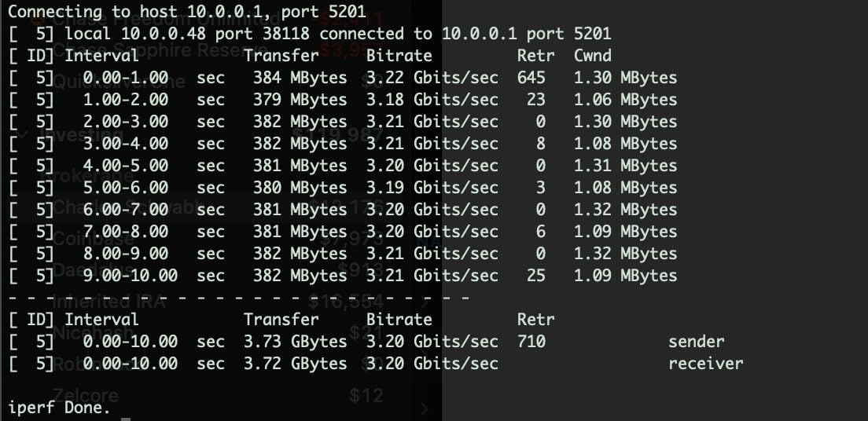This screenshot has height=421, width=868.
Task: Click the 3.18 Gbits/sec bitrate value
Action: [x=432, y=100]
